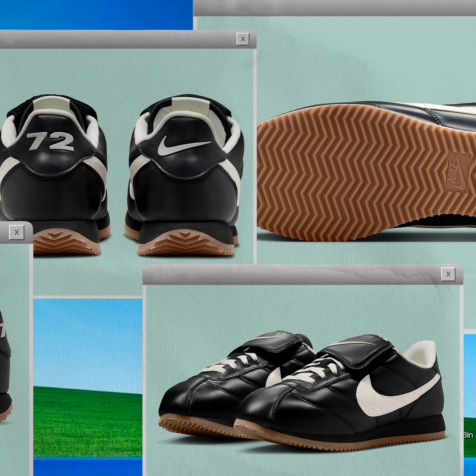This screenshot has width=476, height=476.
Task: Click the title bar of the shoe heels window
Action: click(x=128, y=39)
